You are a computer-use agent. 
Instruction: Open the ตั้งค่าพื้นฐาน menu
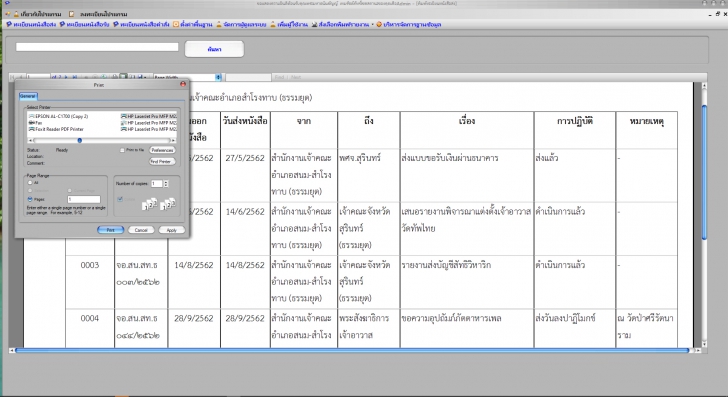pyautogui.click(x=193, y=24)
